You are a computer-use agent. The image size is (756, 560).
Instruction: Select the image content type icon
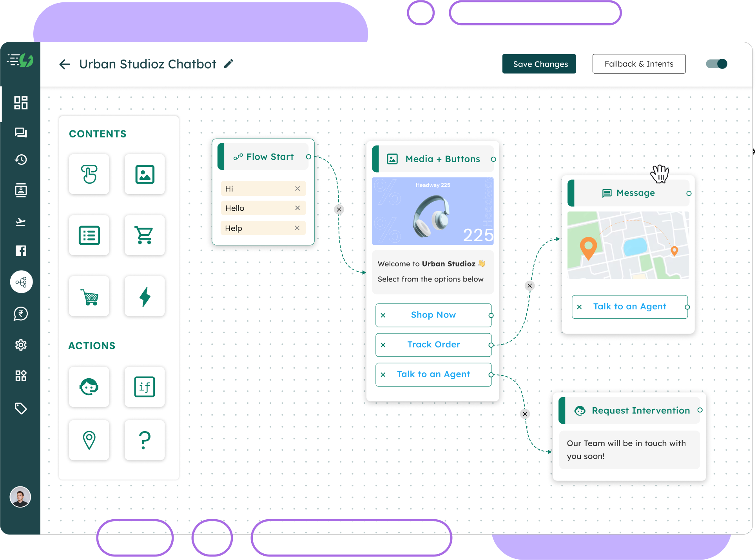click(x=144, y=175)
